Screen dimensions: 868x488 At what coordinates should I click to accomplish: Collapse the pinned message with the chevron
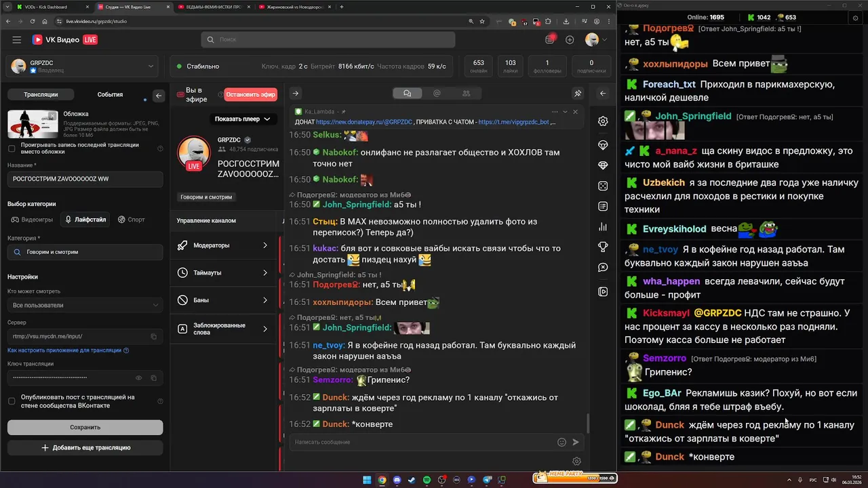[565, 111]
